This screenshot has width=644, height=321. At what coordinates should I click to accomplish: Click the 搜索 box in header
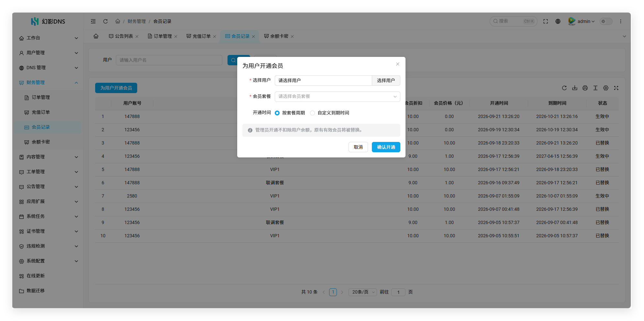tap(514, 21)
